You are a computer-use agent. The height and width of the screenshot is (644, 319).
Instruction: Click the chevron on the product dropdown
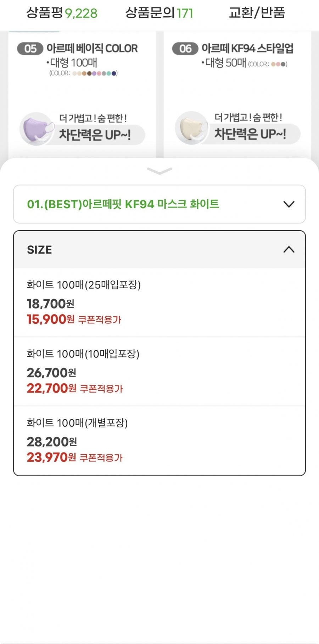(289, 204)
